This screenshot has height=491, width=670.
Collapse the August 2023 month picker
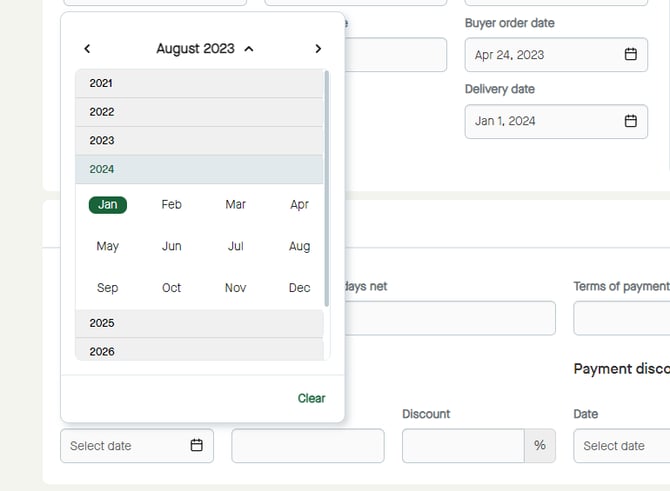click(205, 49)
